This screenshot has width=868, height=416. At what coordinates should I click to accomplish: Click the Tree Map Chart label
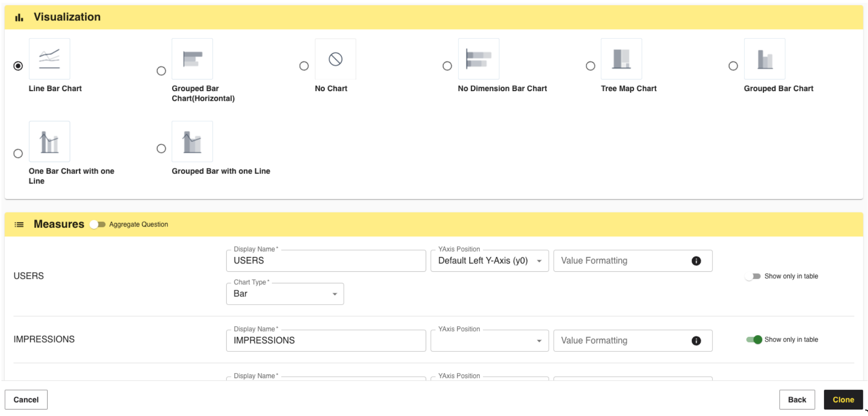tap(628, 88)
